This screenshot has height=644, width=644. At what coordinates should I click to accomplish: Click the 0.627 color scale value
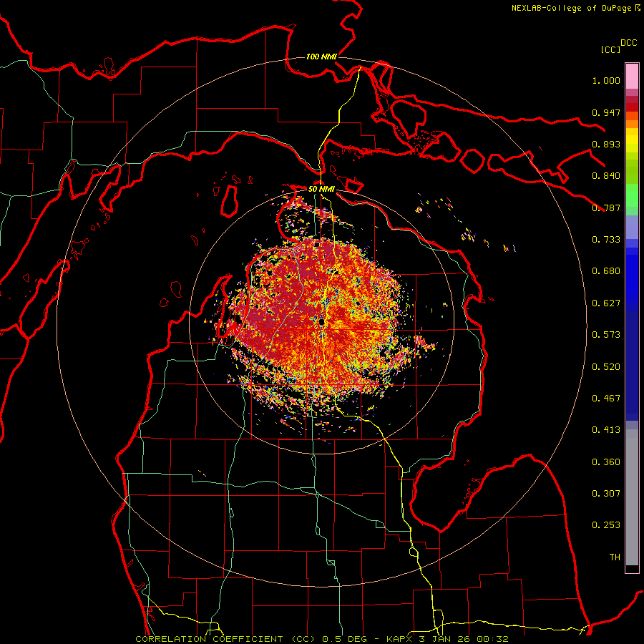606,303
